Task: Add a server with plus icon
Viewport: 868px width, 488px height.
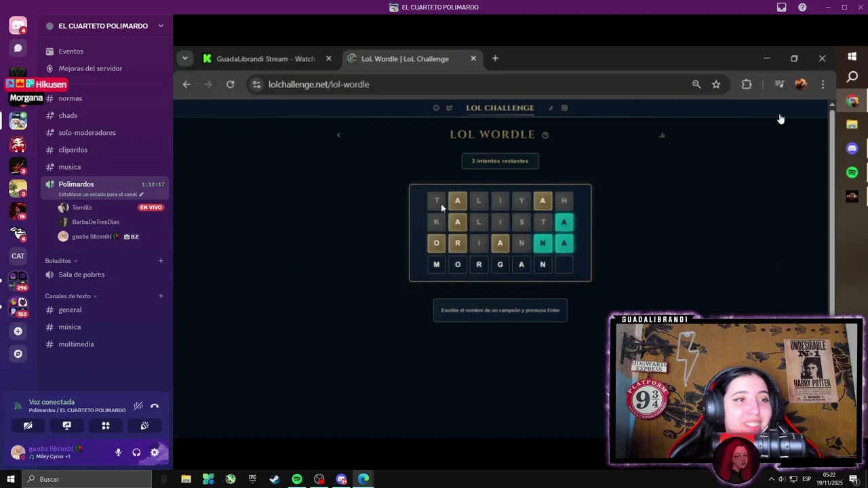Action: click(x=18, y=331)
